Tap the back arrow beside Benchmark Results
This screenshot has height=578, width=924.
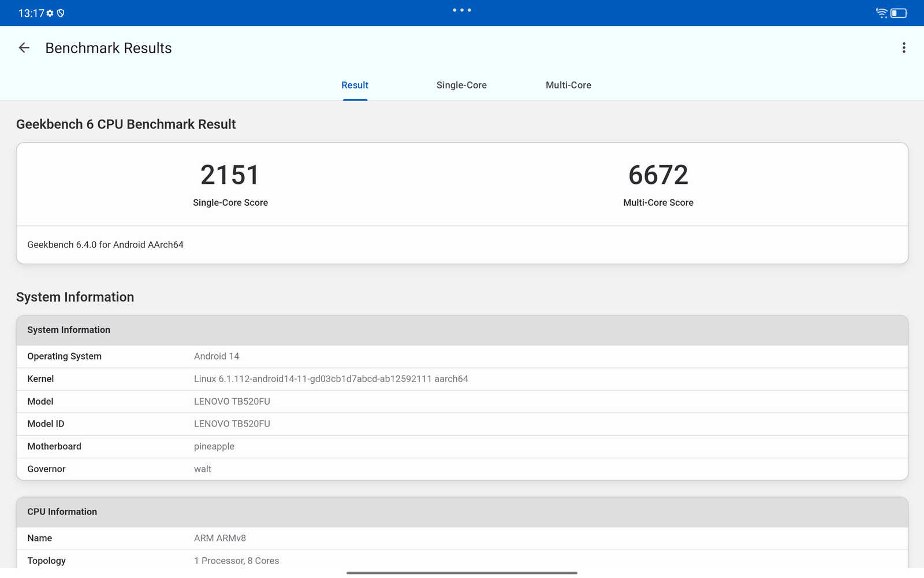tap(24, 48)
